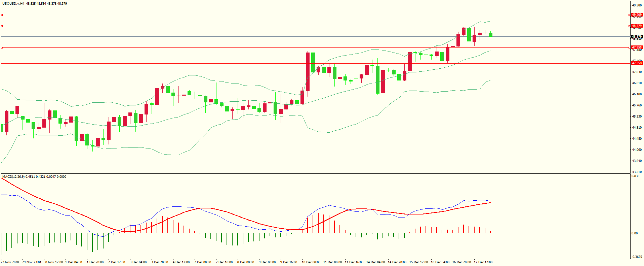Screen dimensions: 644x266
Task: Click the 44.060 price axis value
Action: coord(637,150)
